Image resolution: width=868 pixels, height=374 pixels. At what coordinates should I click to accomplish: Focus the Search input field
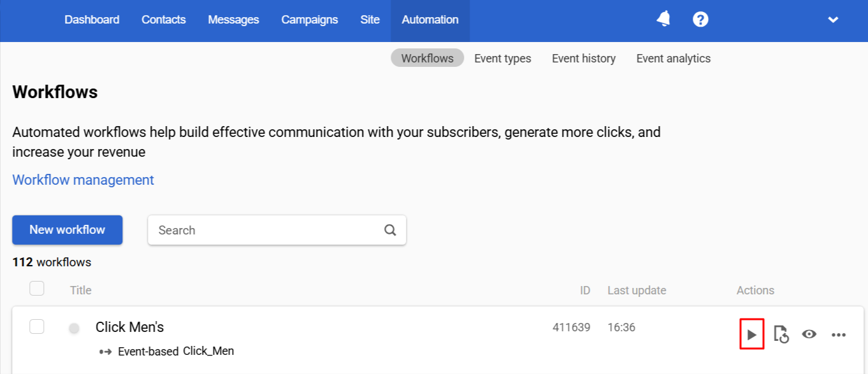point(277,230)
